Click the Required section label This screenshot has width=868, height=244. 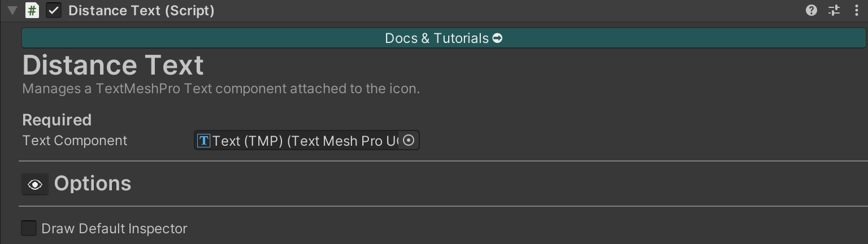click(57, 120)
